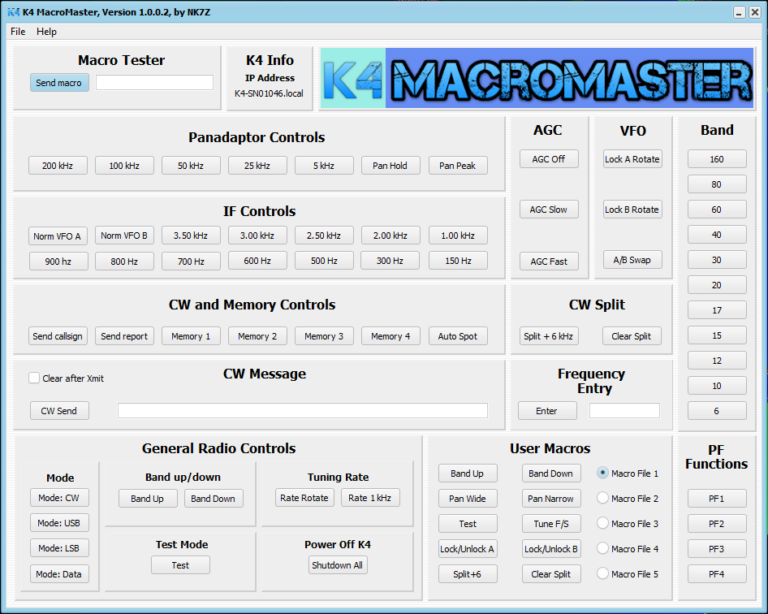Select AGC Fast
768x614 pixels.
click(x=549, y=261)
